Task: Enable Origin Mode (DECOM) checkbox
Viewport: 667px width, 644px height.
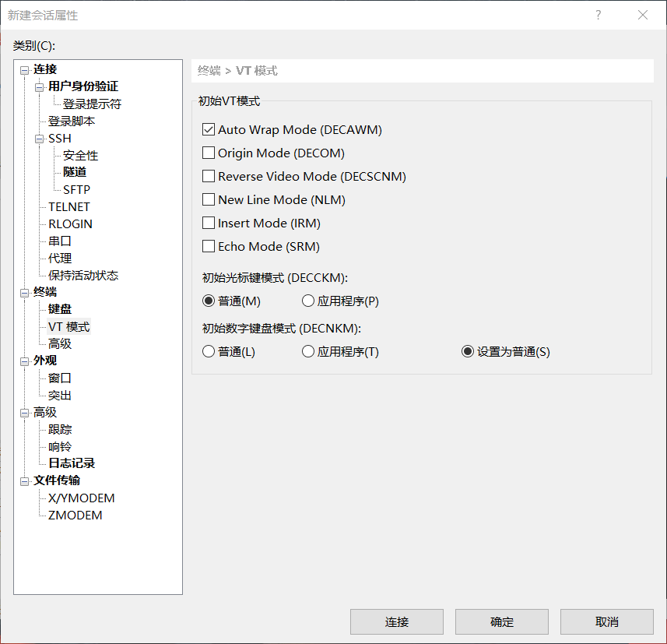Action: pos(209,153)
